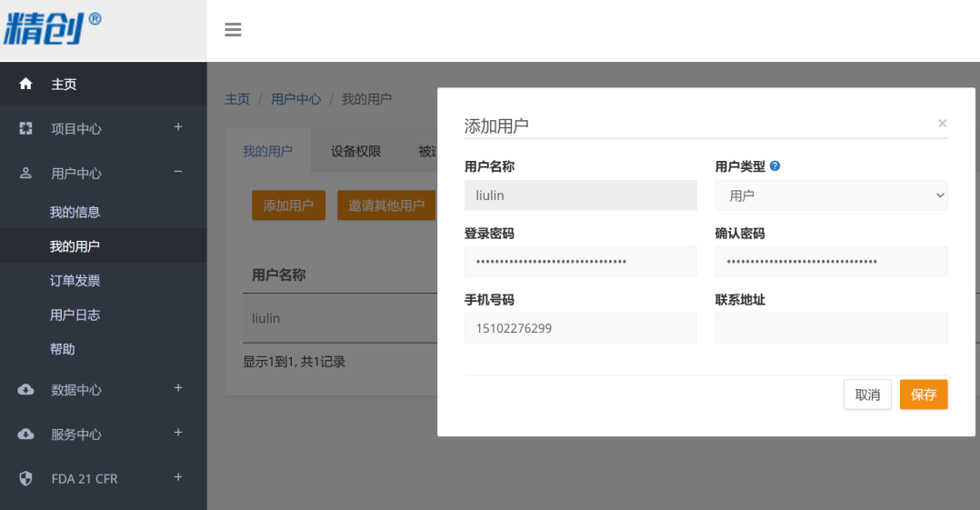The width and height of the screenshot is (980, 510).
Task: Open 我的信息 in the sidebar
Action: (75, 212)
